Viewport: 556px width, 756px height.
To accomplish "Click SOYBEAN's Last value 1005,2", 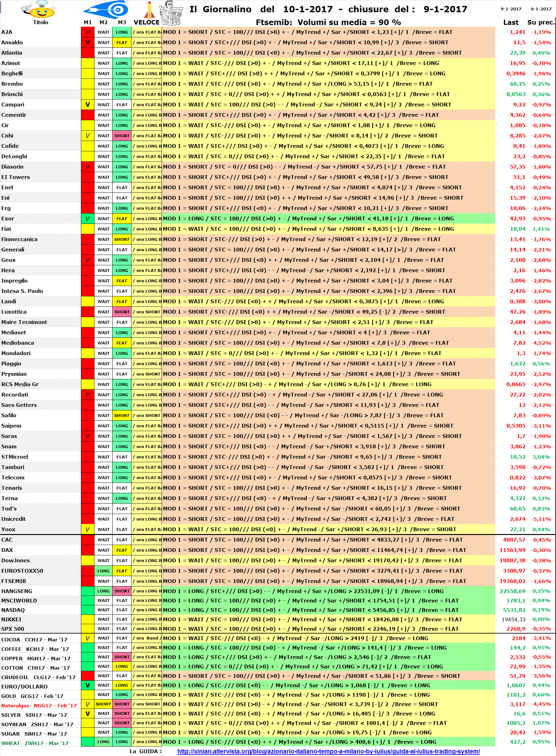I will pos(516,723).
